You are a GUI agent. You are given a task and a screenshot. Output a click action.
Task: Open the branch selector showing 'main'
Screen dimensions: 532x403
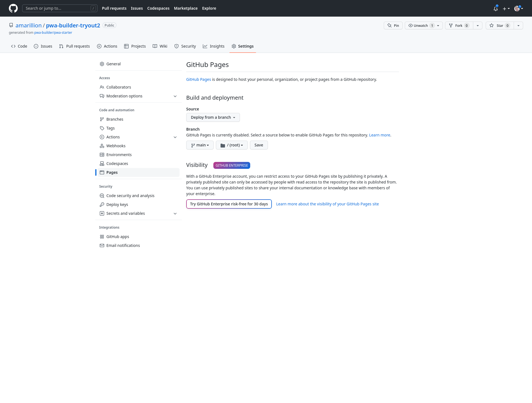click(x=200, y=145)
